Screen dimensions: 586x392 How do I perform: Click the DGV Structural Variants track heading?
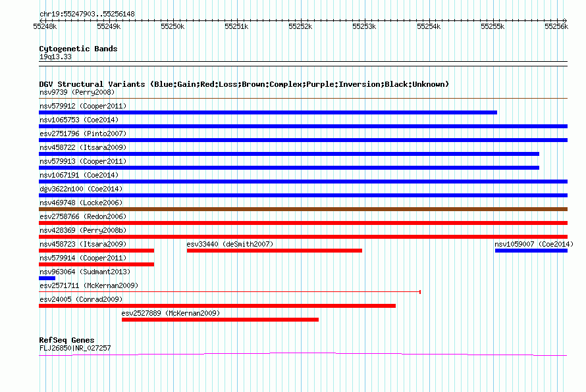click(244, 84)
